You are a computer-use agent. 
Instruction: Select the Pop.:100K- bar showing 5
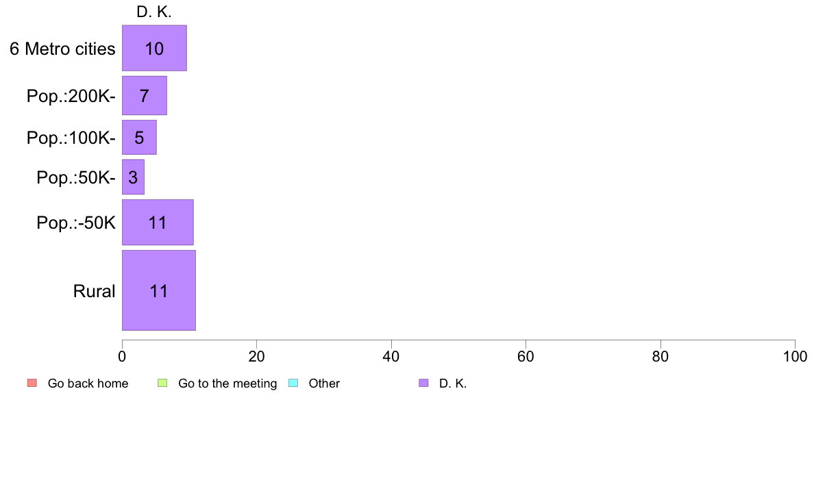click(x=139, y=138)
